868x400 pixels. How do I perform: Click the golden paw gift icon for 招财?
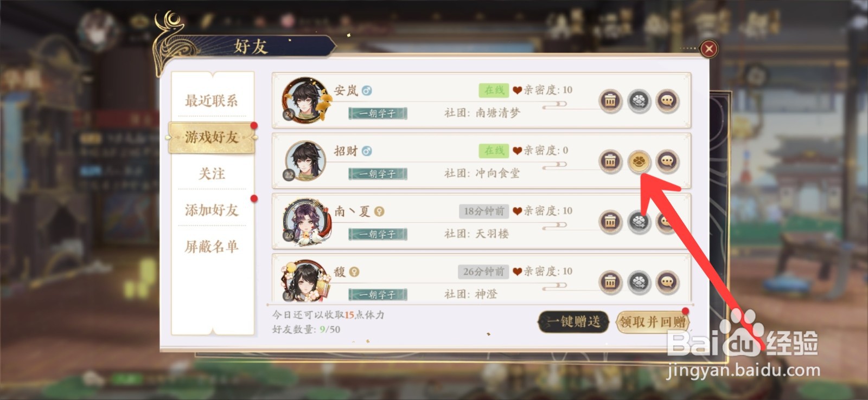point(639,162)
